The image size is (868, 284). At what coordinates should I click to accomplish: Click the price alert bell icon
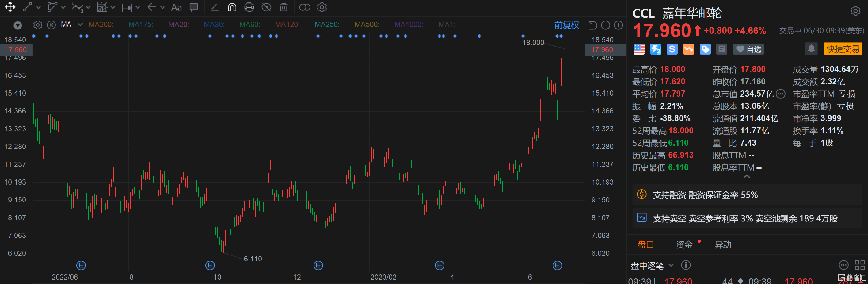[x=811, y=49]
